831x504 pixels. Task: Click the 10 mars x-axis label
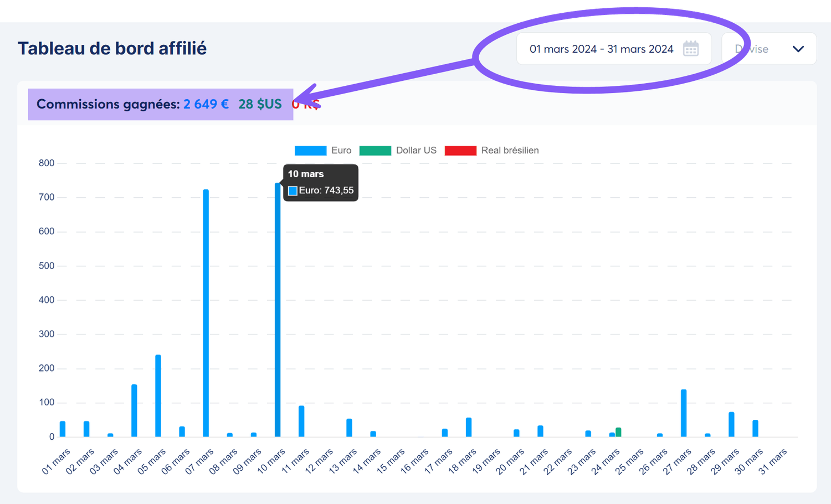pos(271,461)
